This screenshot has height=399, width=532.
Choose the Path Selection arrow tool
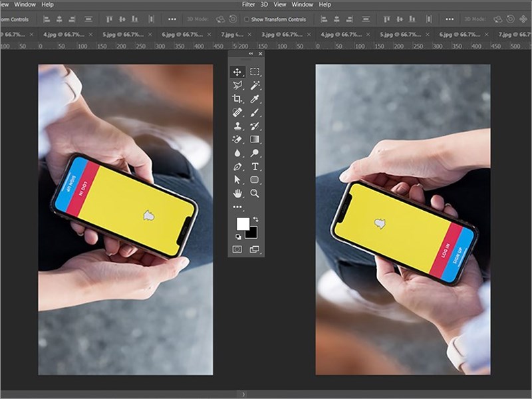[x=237, y=180]
